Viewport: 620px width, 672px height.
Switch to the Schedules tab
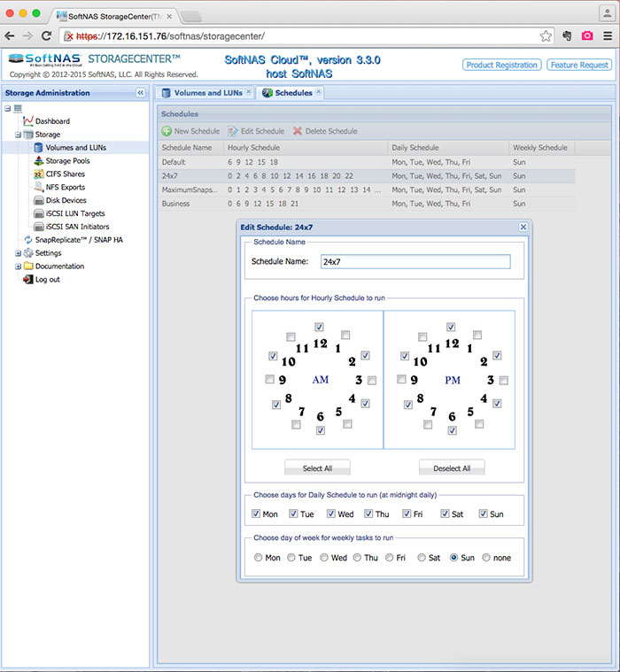coord(291,93)
